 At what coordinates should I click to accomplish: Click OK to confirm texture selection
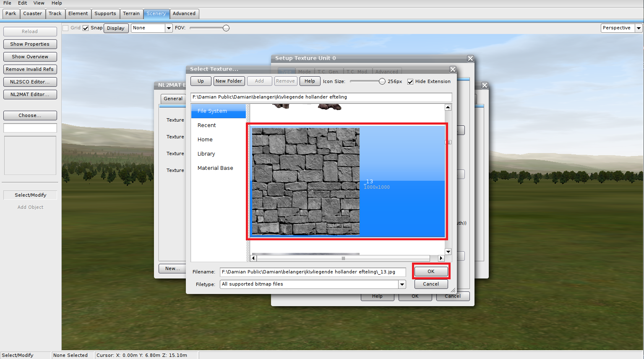point(431,271)
